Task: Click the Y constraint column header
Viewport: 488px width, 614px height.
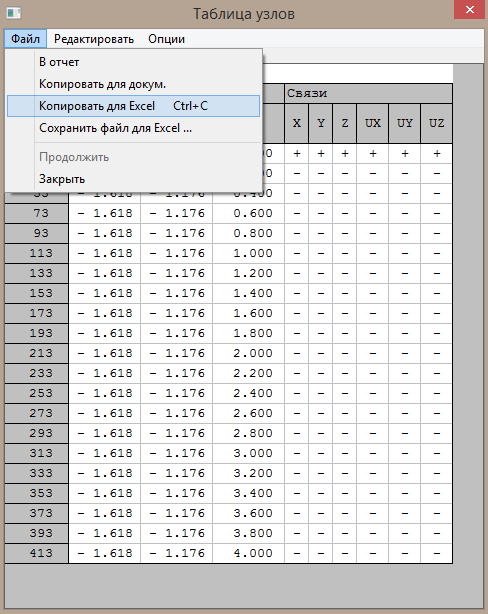Action: (321, 123)
